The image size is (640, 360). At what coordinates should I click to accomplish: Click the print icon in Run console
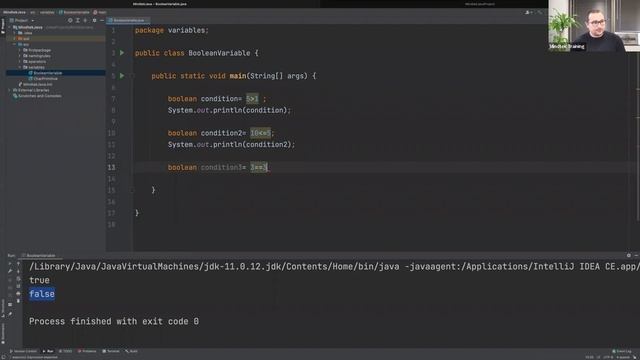click(18, 293)
